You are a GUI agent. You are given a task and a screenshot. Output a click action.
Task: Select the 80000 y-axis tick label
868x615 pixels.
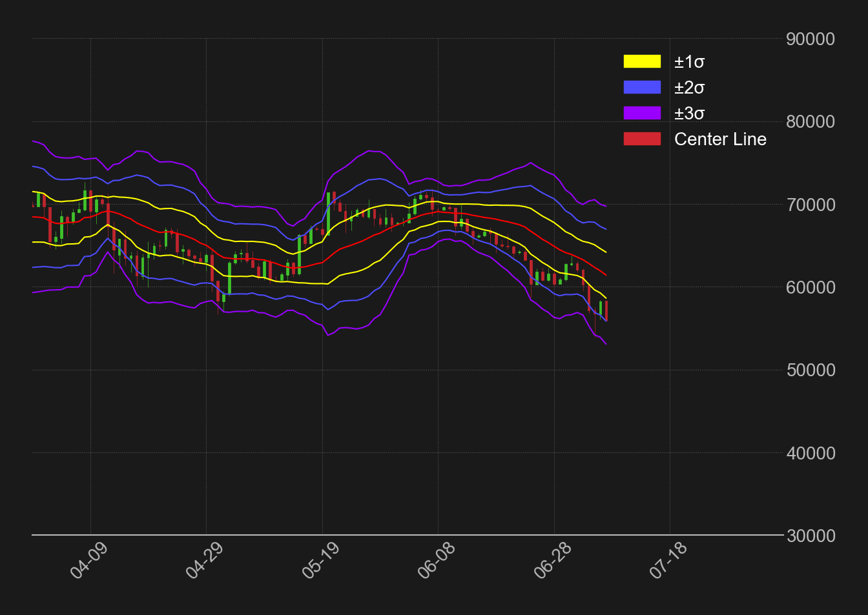[811, 122]
